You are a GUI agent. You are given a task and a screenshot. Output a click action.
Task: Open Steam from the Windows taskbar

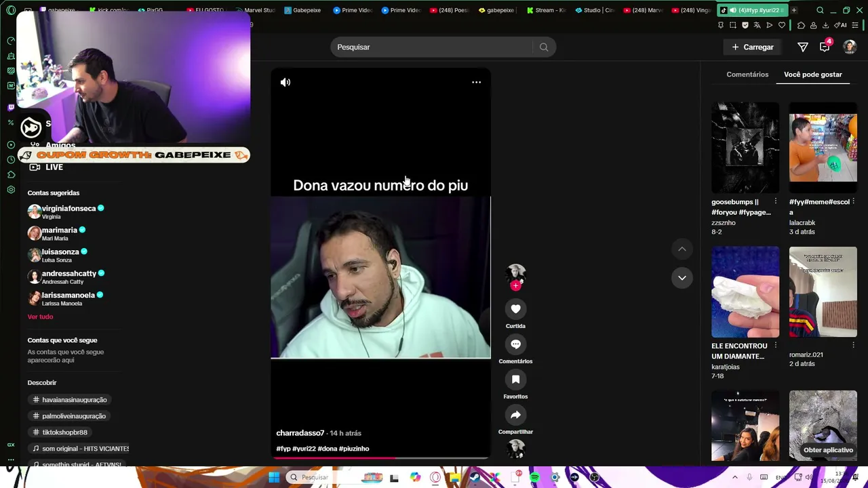(x=475, y=478)
